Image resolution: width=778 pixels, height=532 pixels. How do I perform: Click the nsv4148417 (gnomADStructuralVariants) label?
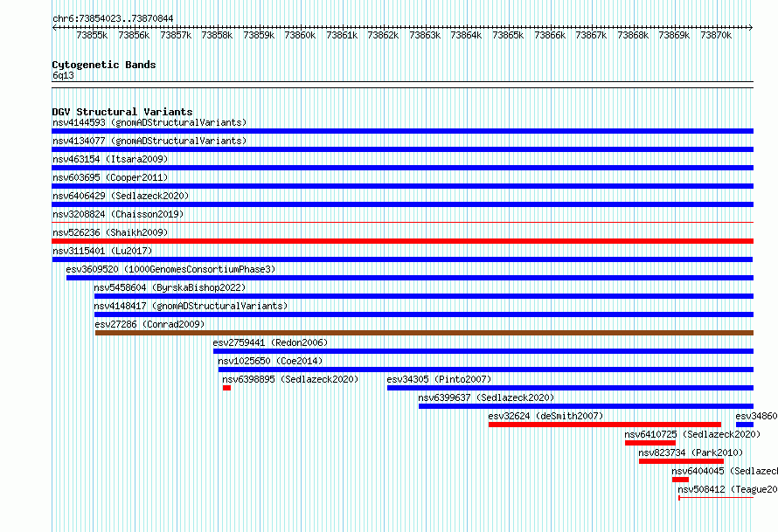[x=191, y=306]
